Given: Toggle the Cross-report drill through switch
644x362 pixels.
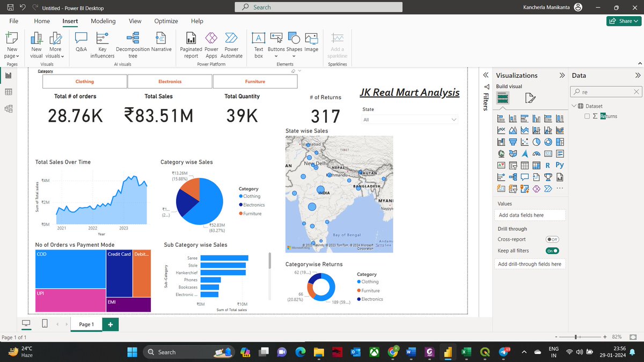Looking at the screenshot, I should [552, 239].
